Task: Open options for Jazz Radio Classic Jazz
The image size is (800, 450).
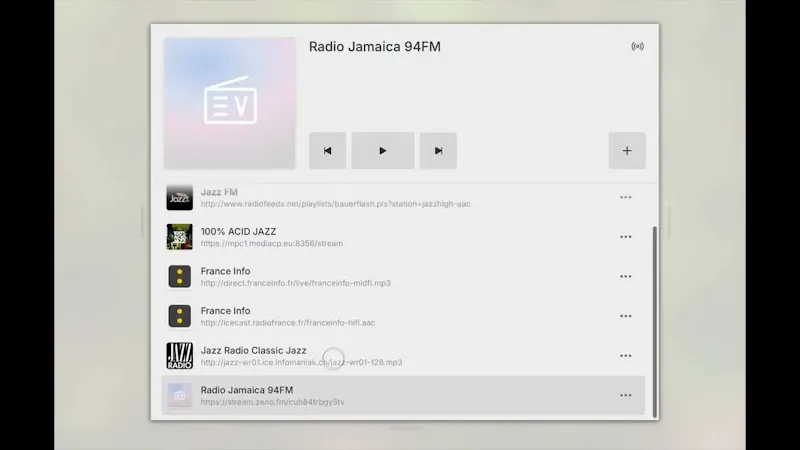Action: pos(626,356)
